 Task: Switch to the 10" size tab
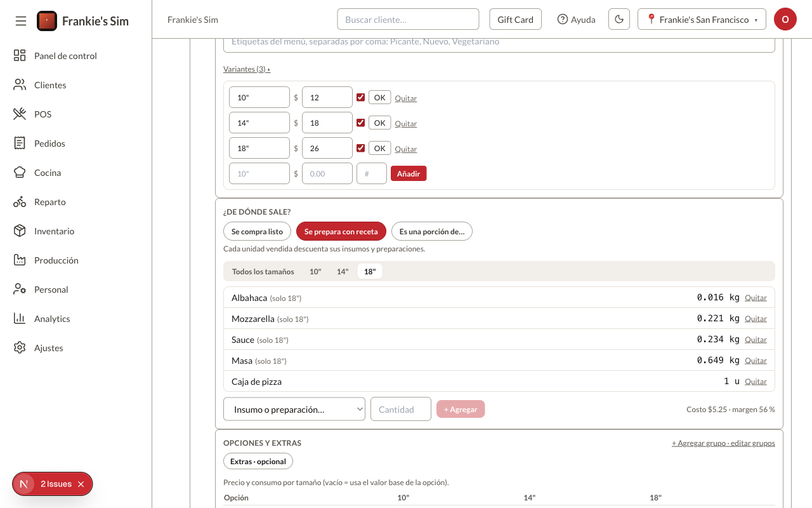point(315,272)
